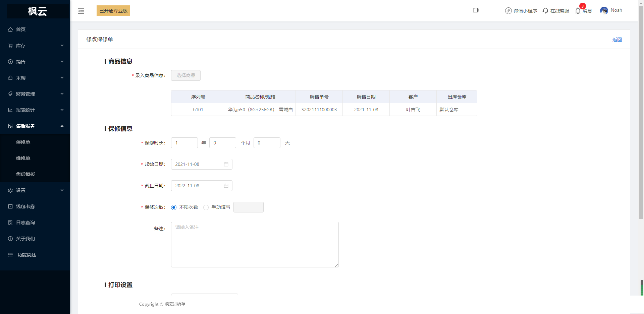Click the video icon in the top bar

click(x=476, y=10)
